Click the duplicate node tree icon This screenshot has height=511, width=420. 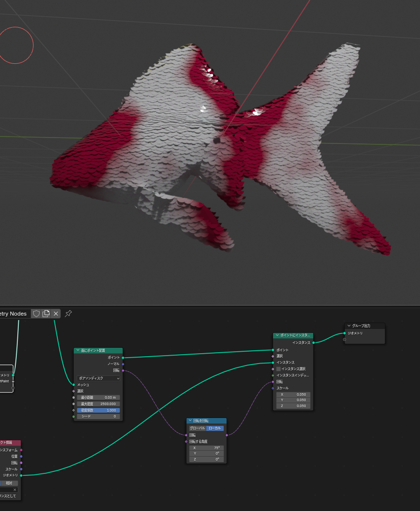46,314
